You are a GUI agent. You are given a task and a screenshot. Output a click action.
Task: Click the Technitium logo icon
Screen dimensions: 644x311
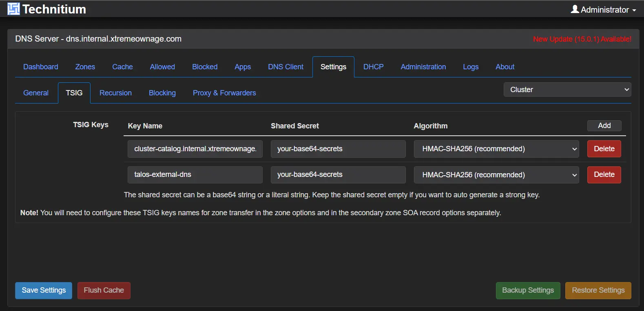tap(13, 9)
